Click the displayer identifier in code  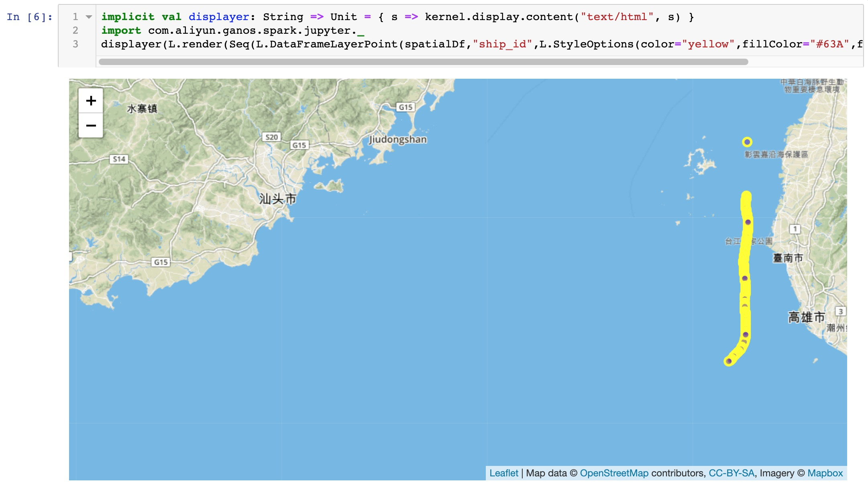219,17
